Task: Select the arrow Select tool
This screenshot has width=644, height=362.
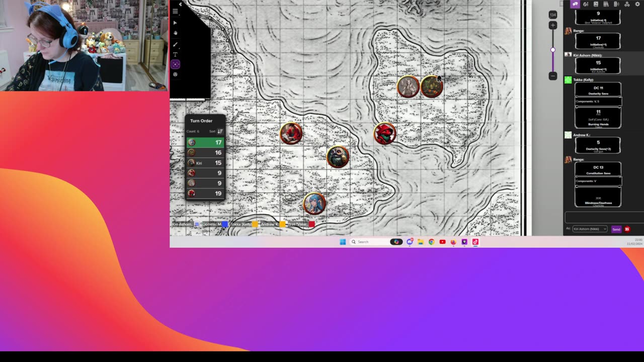Action: click(175, 23)
